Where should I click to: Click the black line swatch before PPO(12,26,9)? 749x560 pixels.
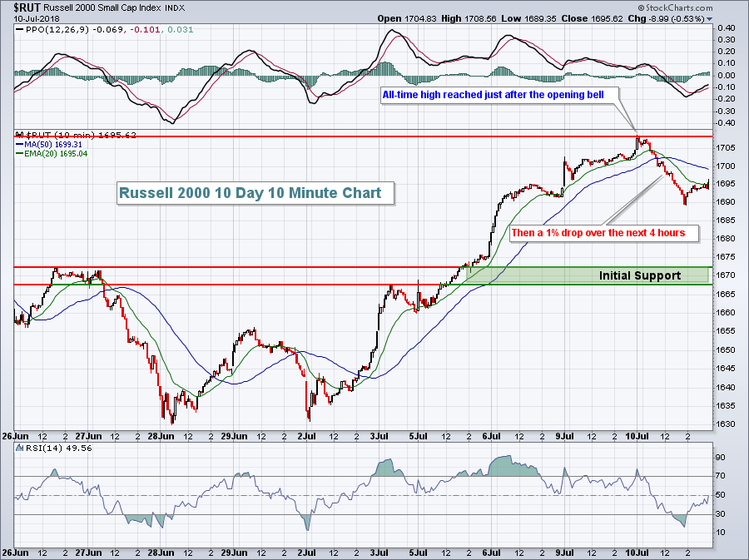coord(19,30)
